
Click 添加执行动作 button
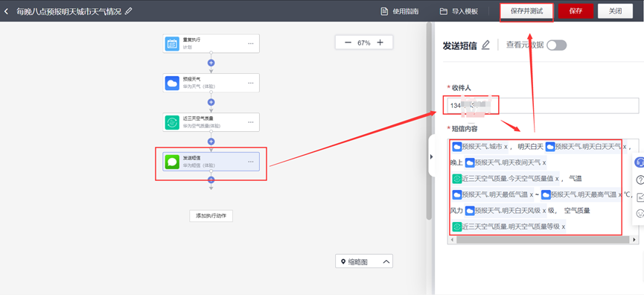211,216
